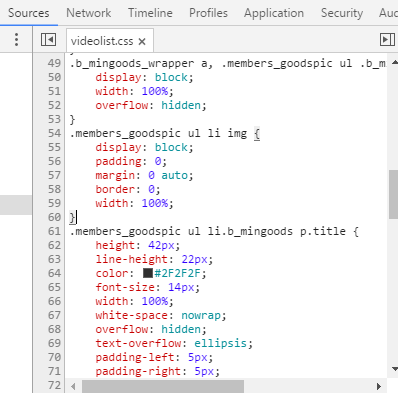Click line number 54 in gutter
The width and height of the screenshot is (398, 393).
(x=54, y=133)
